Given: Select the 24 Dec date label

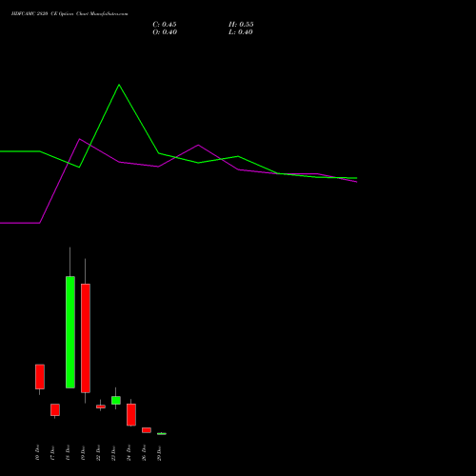Looking at the screenshot, I should coord(129,452).
